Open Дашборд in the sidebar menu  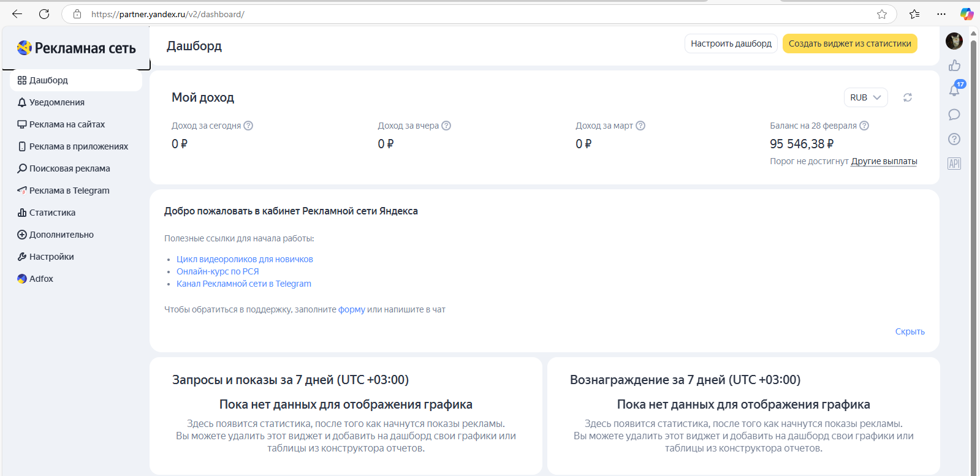pyautogui.click(x=76, y=80)
